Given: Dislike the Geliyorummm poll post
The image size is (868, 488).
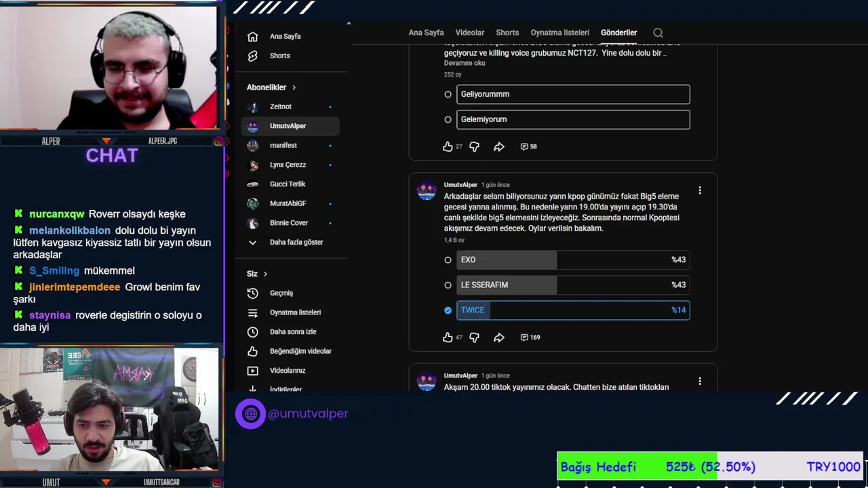Looking at the screenshot, I should tap(474, 146).
